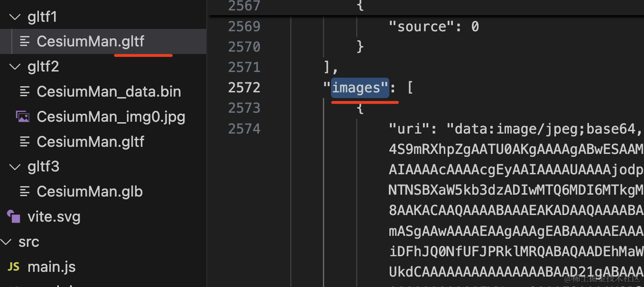
Task: Click line number 2570 in gutter
Action: 244,47
